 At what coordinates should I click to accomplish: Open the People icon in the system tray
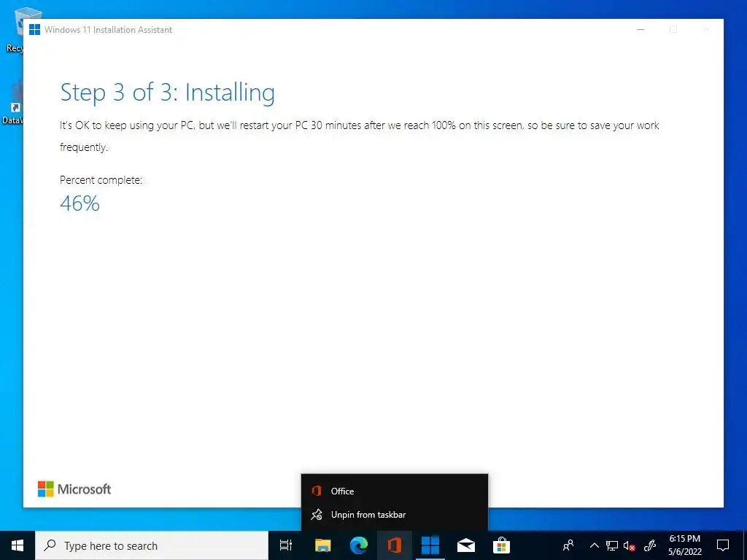tap(568, 545)
